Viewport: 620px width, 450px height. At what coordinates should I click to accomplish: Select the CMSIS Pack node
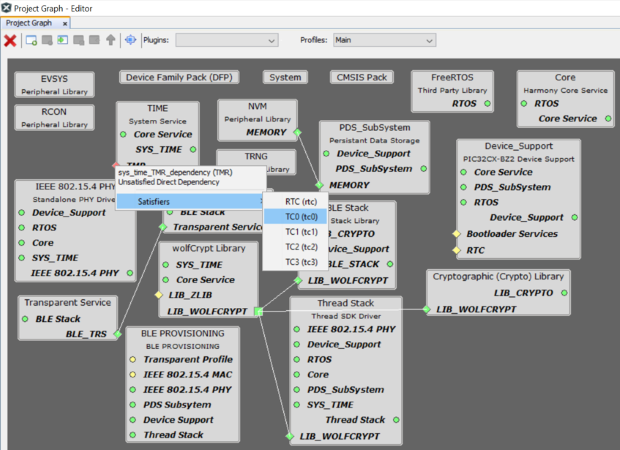(x=362, y=77)
